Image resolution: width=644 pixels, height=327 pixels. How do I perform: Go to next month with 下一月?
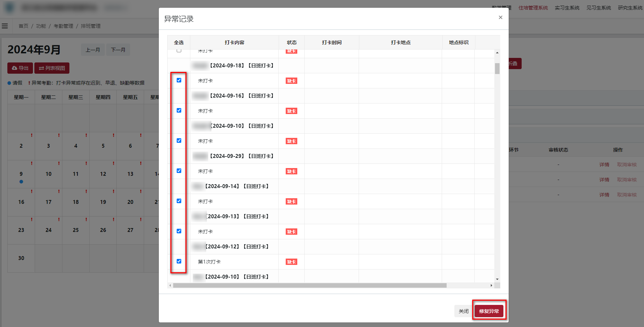(118, 50)
